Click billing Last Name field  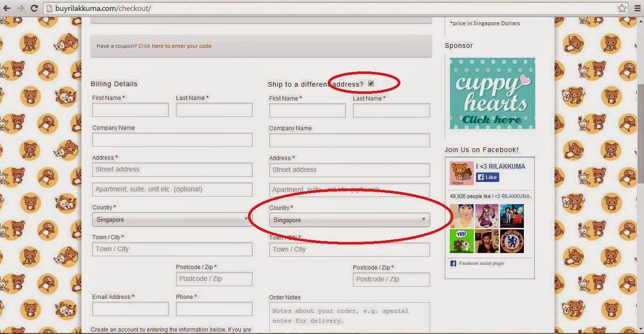click(214, 110)
